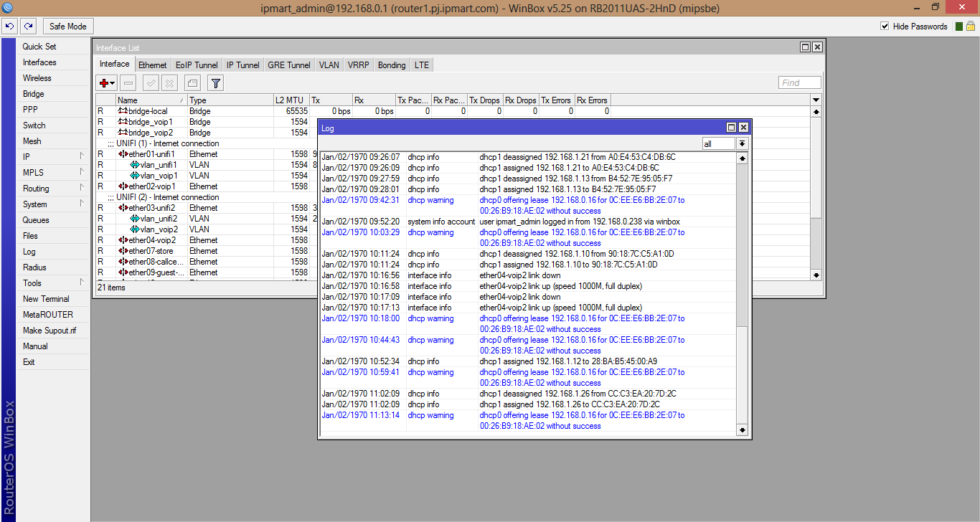Screen dimensions: 980x522
Task: Toggle the Hide Passwords checkbox
Action: [x=885, y=27]
